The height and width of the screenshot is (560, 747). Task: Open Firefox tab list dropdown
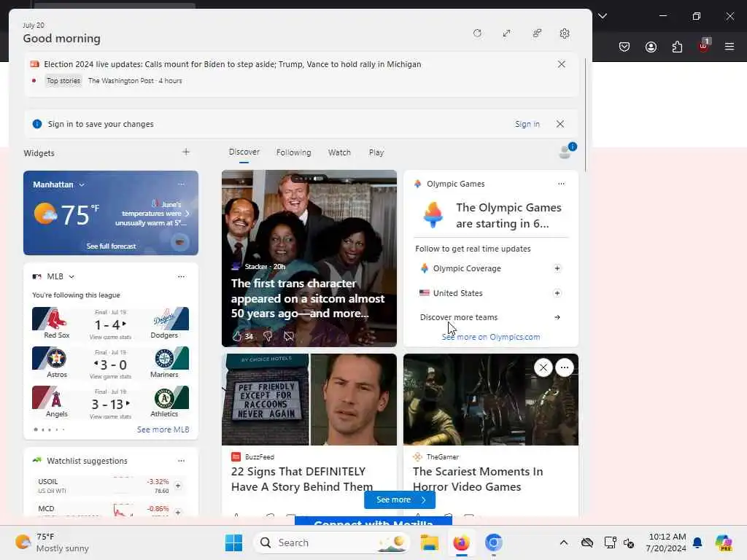(602, 16)
